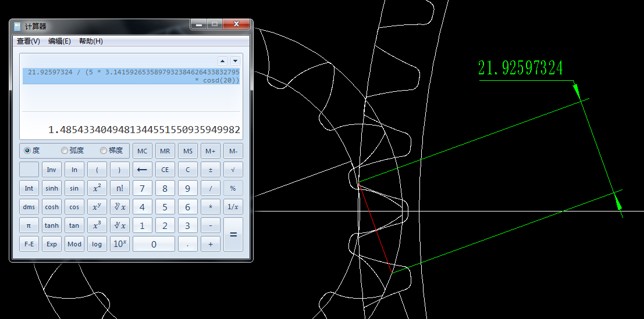The image size is (644, 319).
Task: Click the backspace arrow key
Action: pyautogui.click(x=142, y=169)
